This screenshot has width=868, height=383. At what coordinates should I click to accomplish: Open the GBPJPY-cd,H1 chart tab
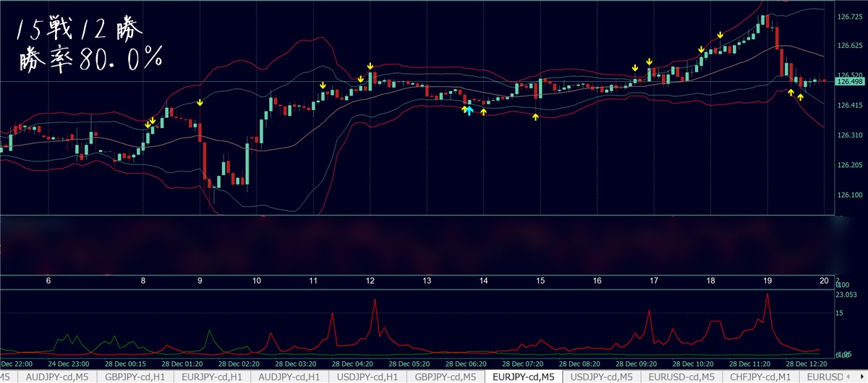(x=134, y=377)
